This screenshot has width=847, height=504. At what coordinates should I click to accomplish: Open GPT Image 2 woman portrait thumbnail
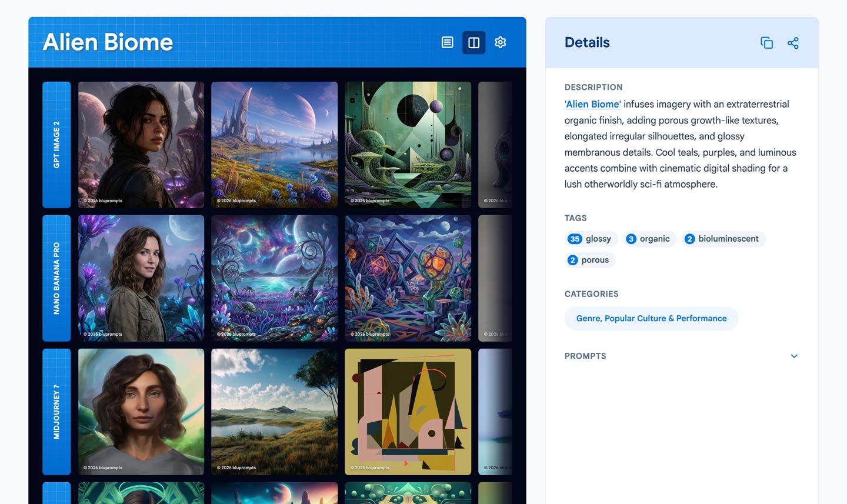[141, 145]
